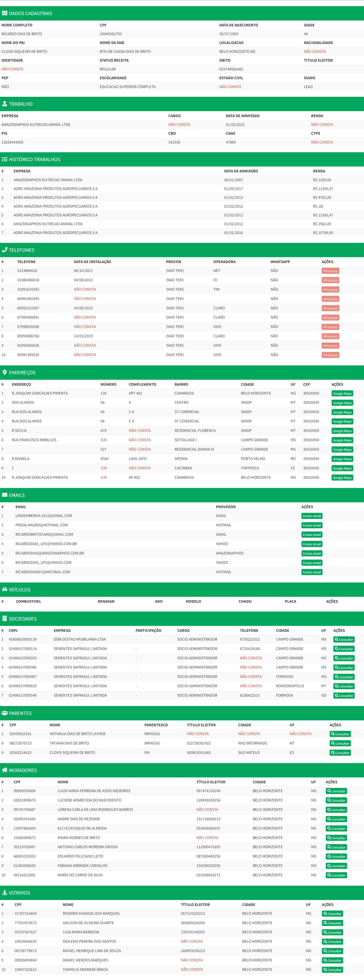The width and height of the screenshot is (364, 980).
Task: Click the envelope icon beside Emails heading
Action: (x=5, y=495)
